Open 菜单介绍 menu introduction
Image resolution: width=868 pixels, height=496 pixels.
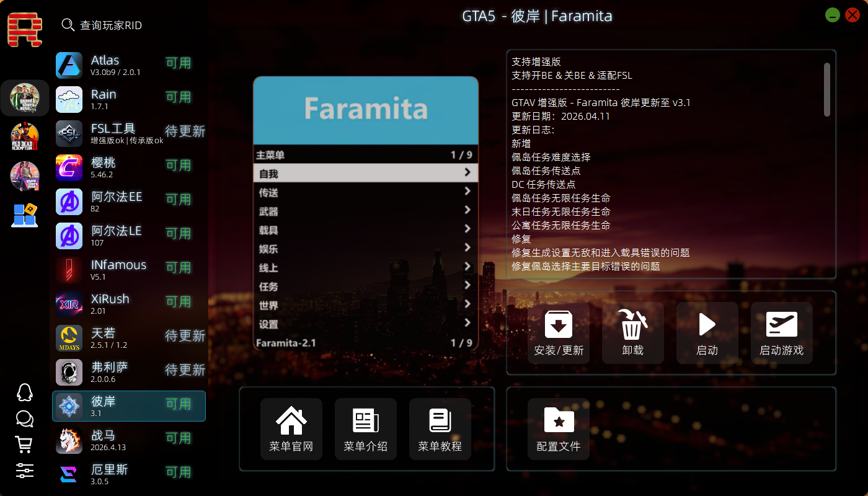[366, 429]
